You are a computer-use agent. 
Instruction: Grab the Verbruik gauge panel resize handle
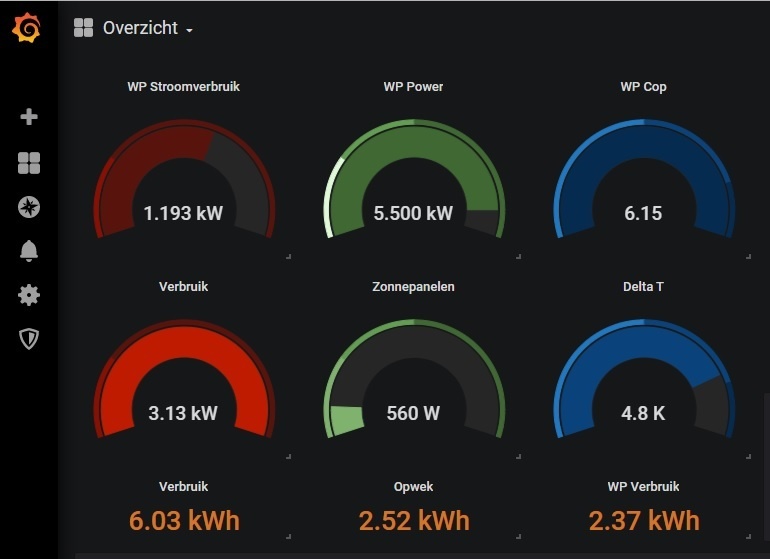pos(288,456)
